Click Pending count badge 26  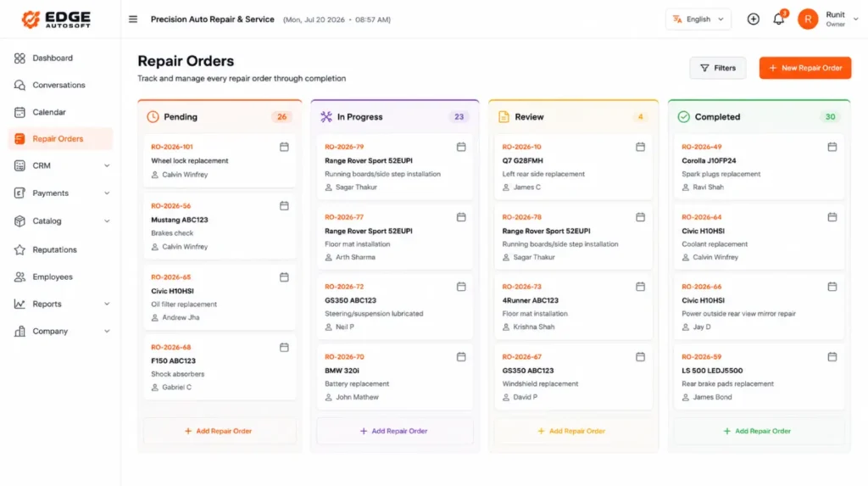(x=281, y=117)
